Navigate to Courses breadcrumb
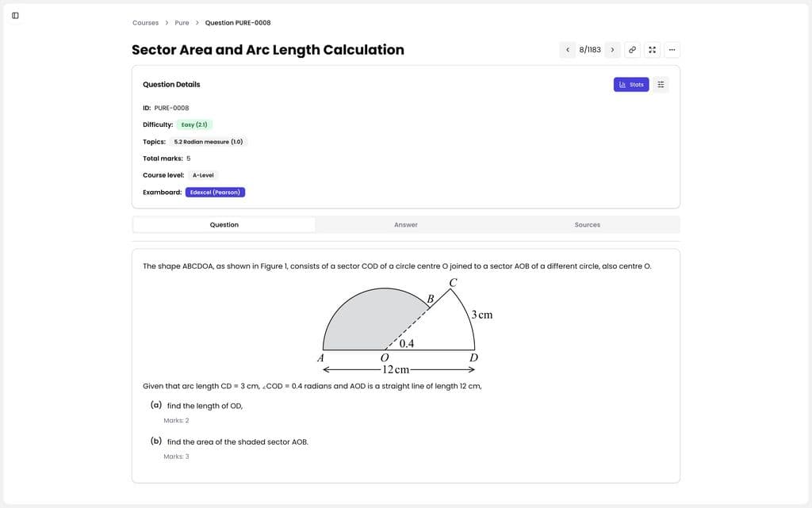The height and width of the screenshot is (508, 812). tap(145, 23)
